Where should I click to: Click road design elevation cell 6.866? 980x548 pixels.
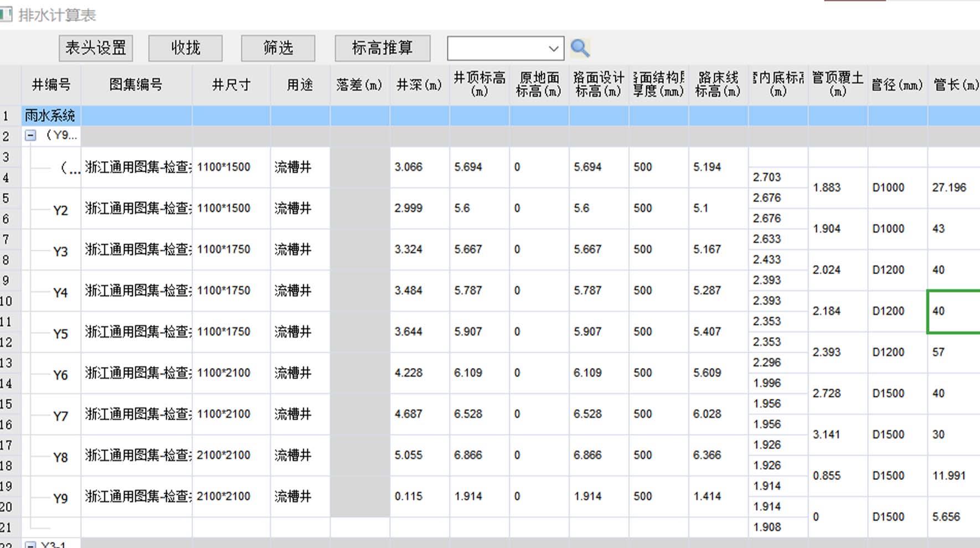click(599, 455)
